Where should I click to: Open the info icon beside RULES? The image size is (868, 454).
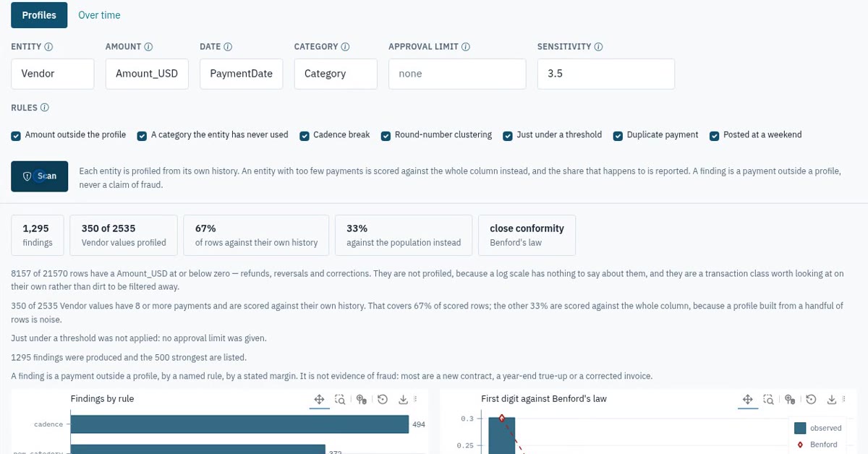tap(45, 108)
